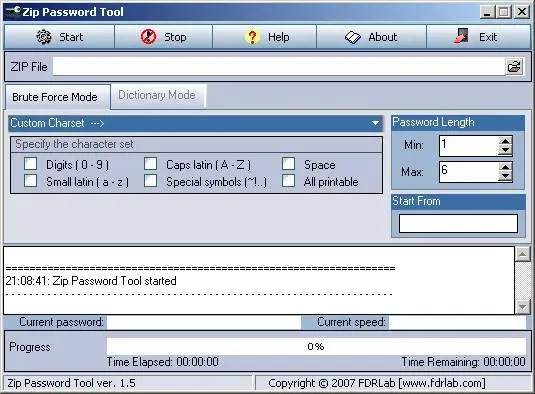Image resolution: width=535 pixels, height=394 pixels.
Task: Click the Max password length field
Action: coord(469,172)
